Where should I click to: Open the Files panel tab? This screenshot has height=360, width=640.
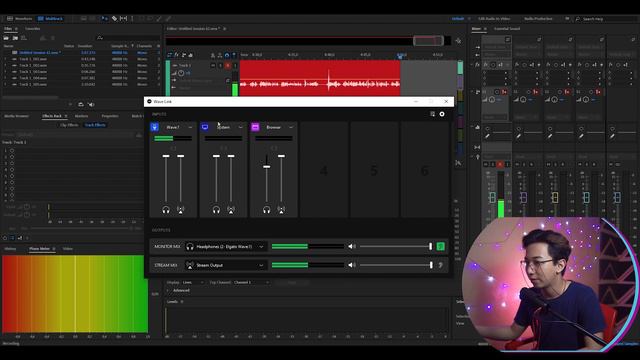pos(8,29)
